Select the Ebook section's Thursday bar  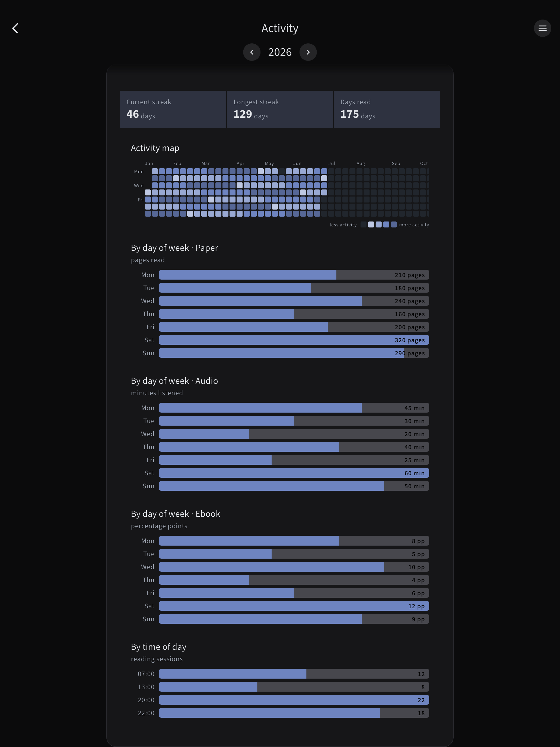point(294,580)
